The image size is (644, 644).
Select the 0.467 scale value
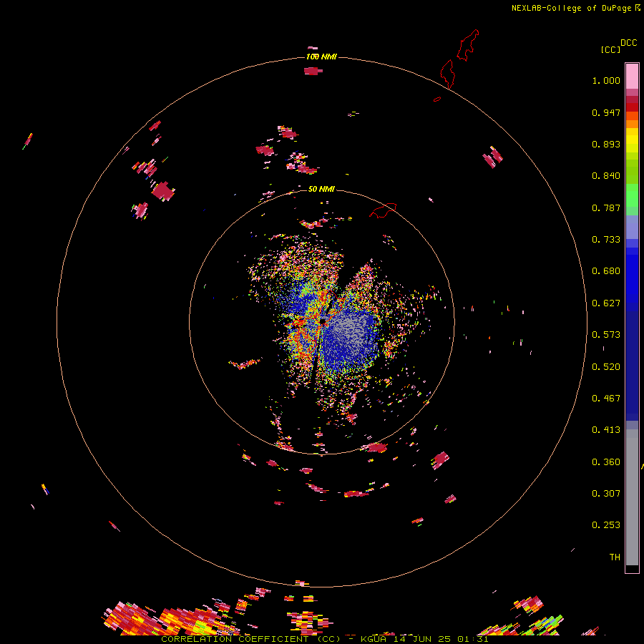606,399
